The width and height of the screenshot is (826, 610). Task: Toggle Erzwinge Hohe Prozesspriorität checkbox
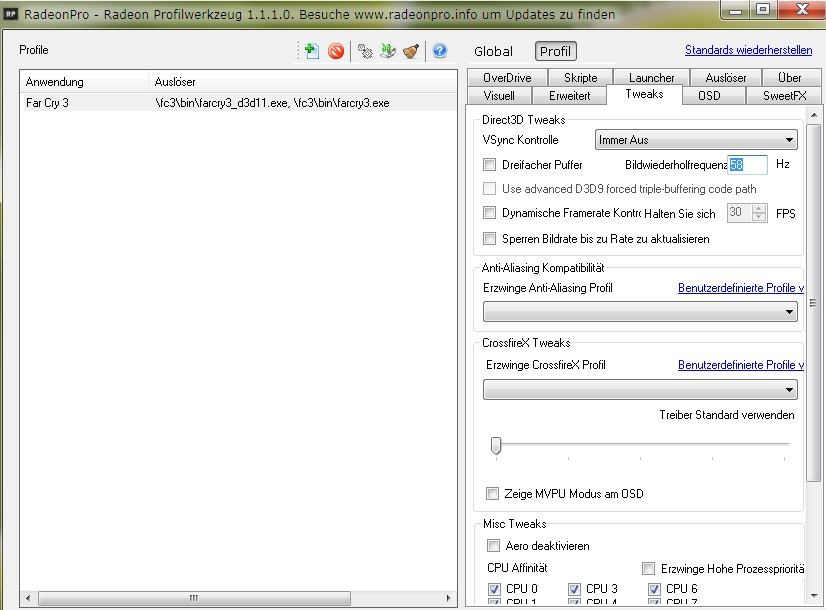[648, 569]
